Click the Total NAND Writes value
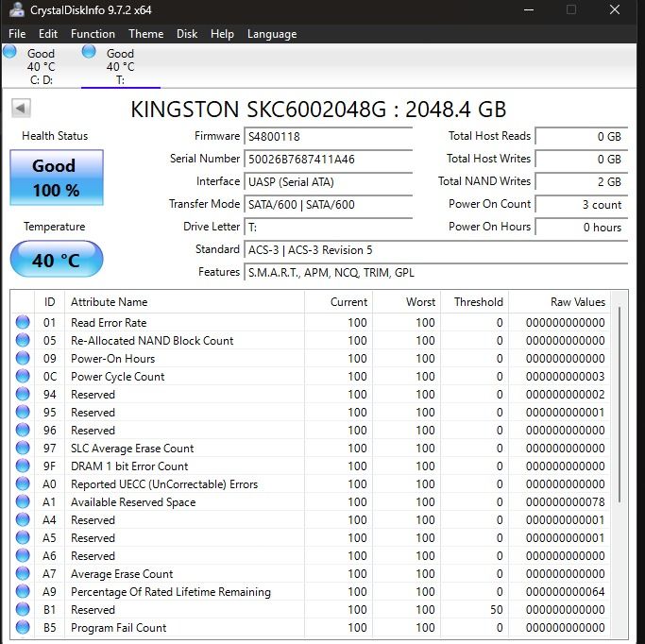The width and height of the screenshot is (645, 644). pyautogui.click(x=581, y=181)
